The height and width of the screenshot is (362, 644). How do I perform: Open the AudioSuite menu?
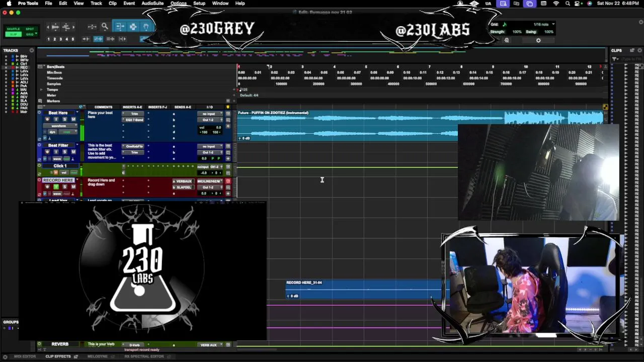[x=152, y=4]
